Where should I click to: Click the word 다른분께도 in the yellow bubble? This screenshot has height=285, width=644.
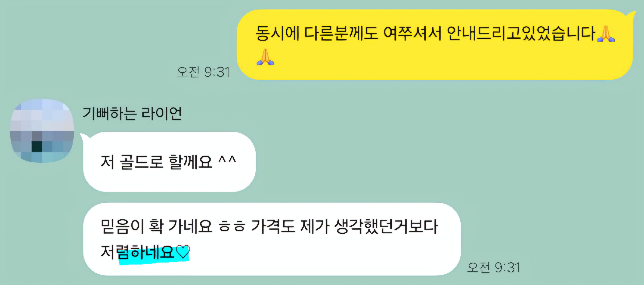(341, 33)
